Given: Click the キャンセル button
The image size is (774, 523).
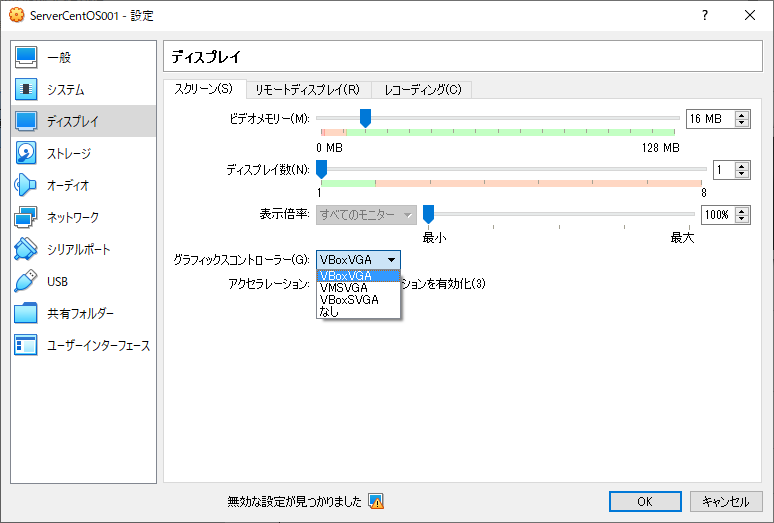Looking at the screenshot, I should click(726, 501).
